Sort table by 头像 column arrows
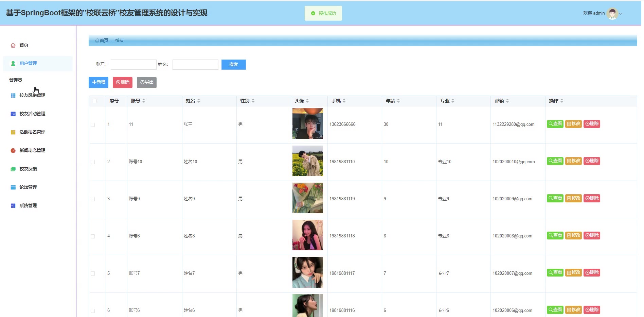644x317 pixels. coord(307,101)
